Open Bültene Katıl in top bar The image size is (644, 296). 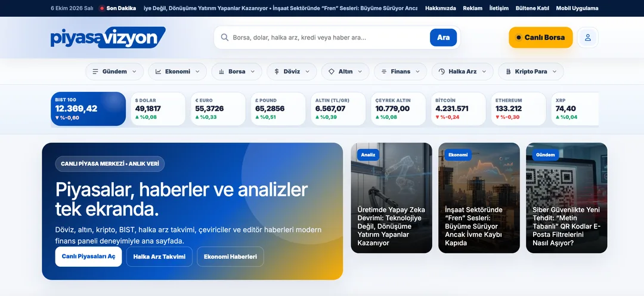532,8
